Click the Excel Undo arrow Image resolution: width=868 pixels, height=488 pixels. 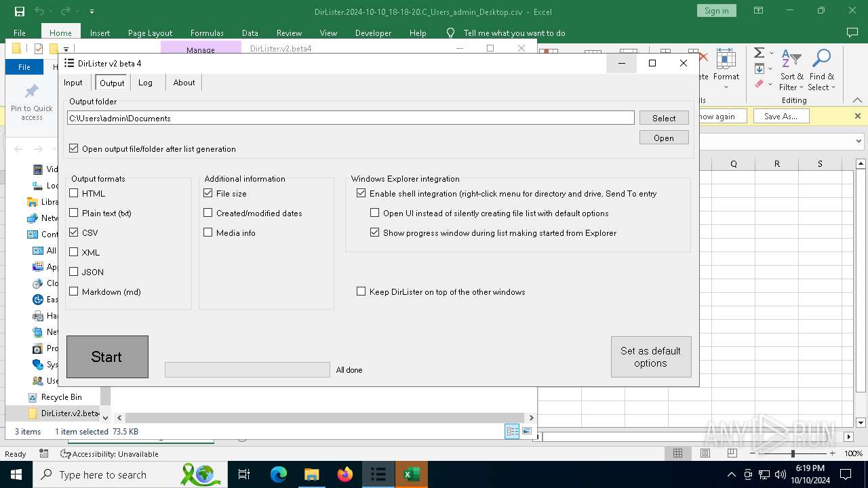pos(39,11)
